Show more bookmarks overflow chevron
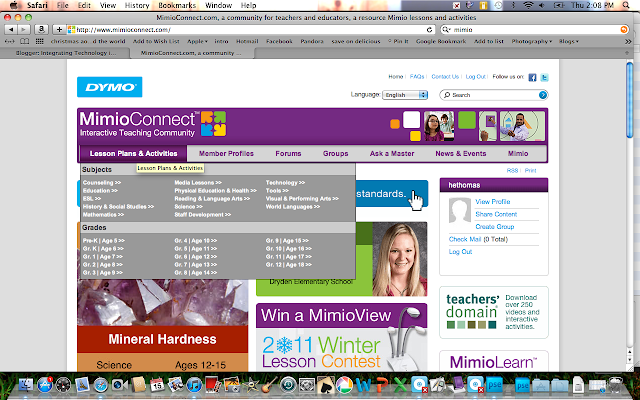 click(x=628, y=41)
